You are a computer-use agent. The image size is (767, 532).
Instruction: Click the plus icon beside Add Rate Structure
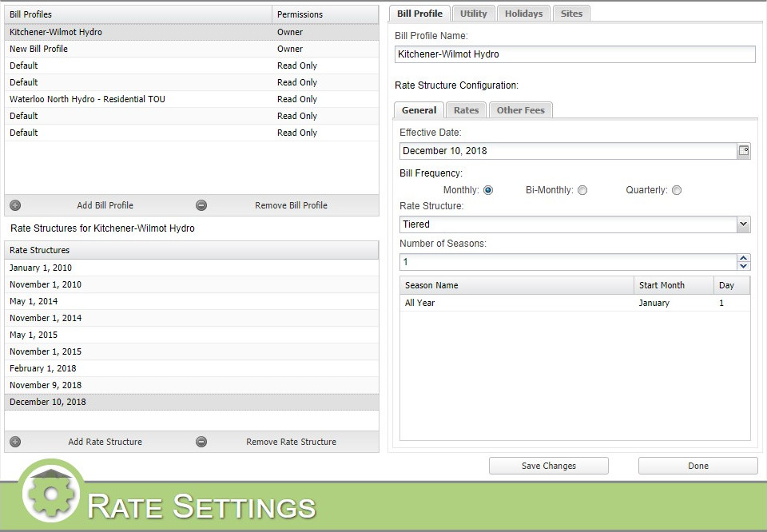pos(15,442)
